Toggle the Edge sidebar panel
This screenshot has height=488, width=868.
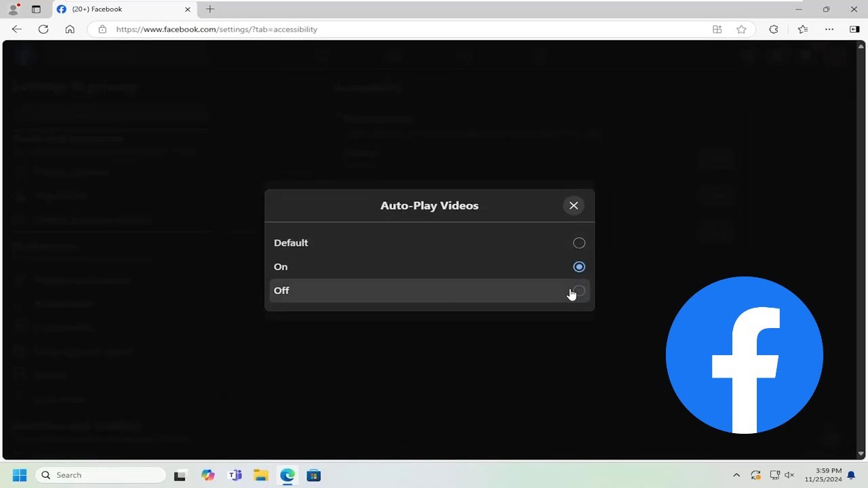point(854,29)
